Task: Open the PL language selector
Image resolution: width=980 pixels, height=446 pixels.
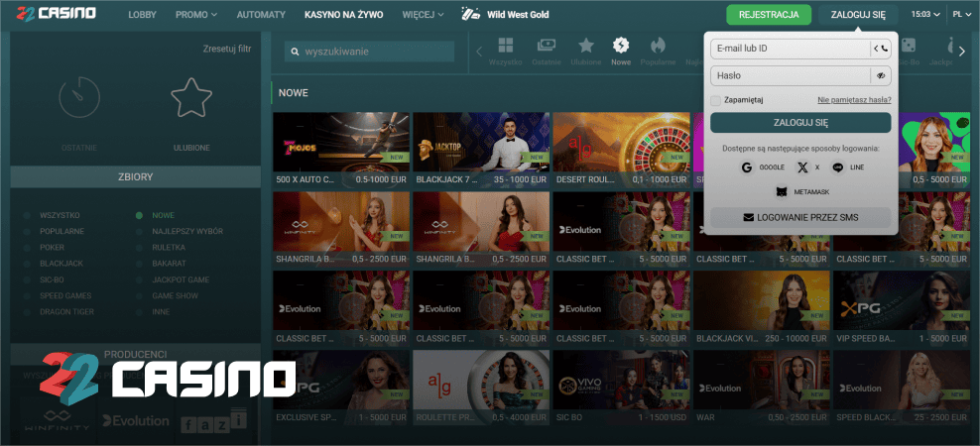Action: [961, 14]
